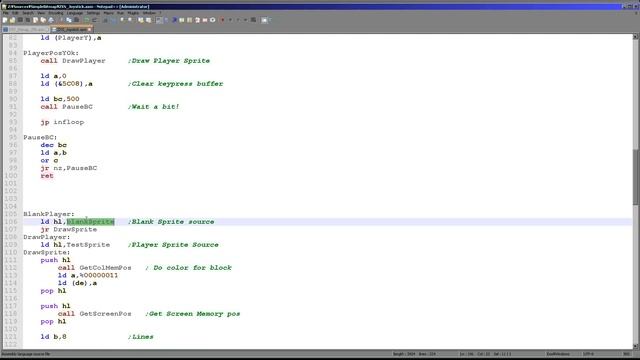
Task: Click the DrawSprite: label on line 110
Action: (x=47, y=252)
